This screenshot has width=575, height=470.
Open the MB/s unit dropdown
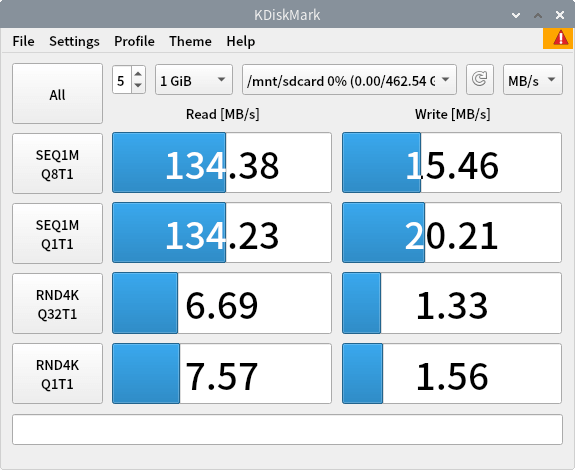[532, 80]
